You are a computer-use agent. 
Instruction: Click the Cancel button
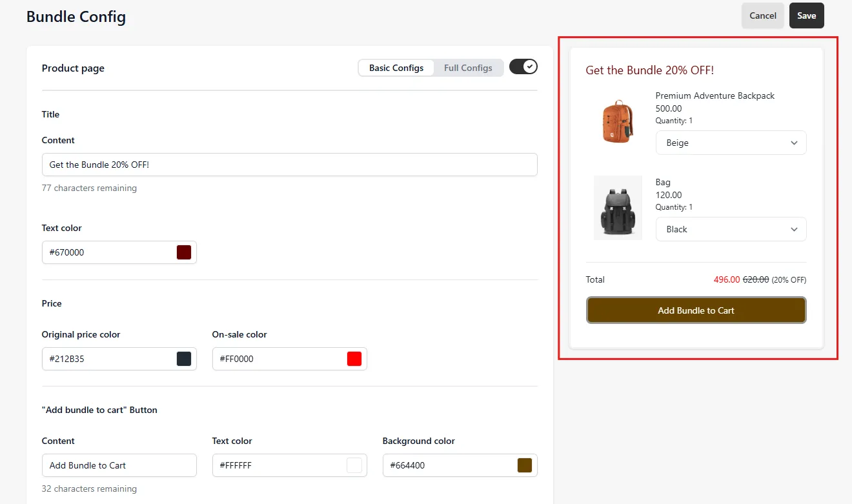click(x=762, y=15)
